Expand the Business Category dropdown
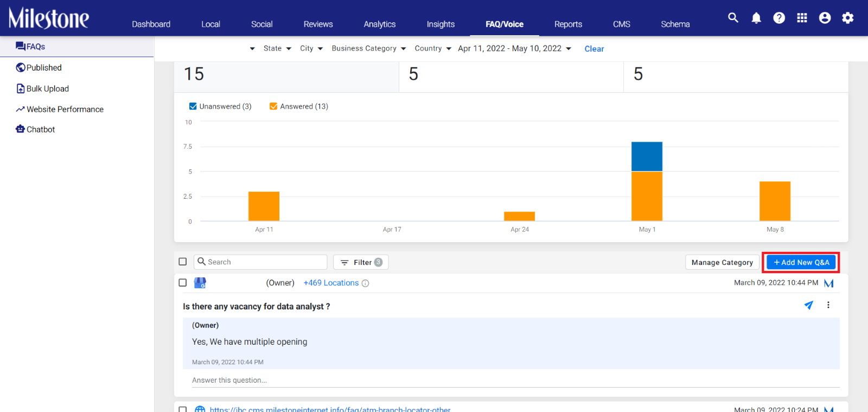The width and height of the screenshot is (868, 412). click(x=369, y=48)
